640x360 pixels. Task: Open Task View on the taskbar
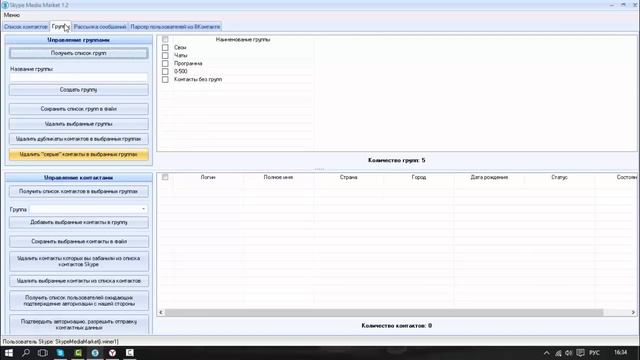point(42,353)
